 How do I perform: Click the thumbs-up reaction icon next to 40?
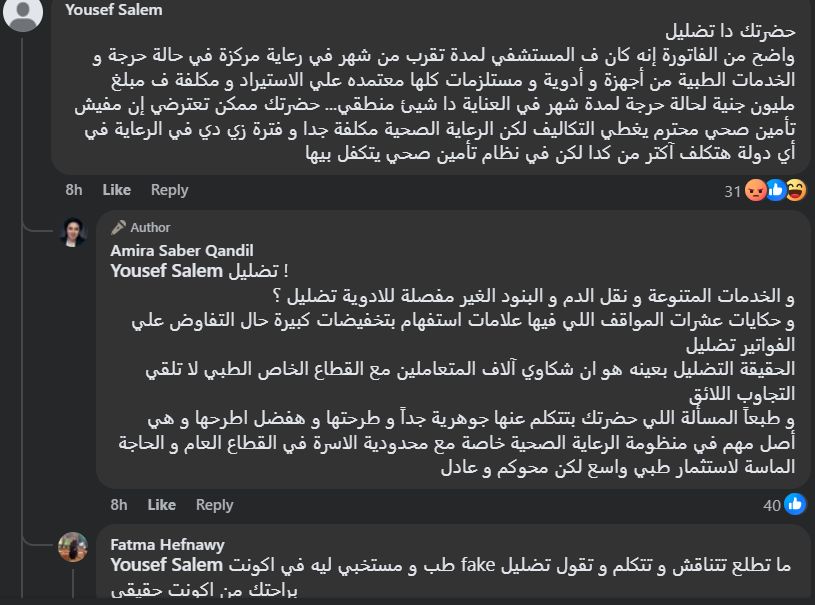(x=795, y=505)
